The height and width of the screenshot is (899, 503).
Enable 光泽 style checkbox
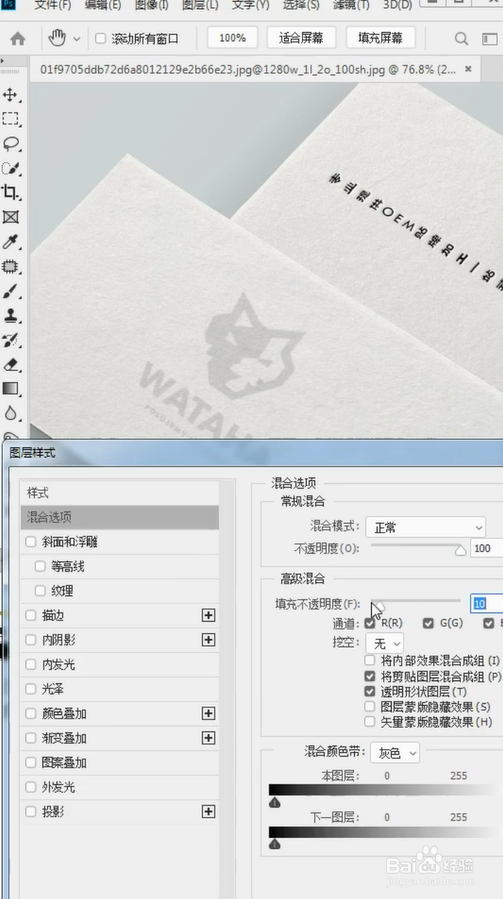point(30,689)
